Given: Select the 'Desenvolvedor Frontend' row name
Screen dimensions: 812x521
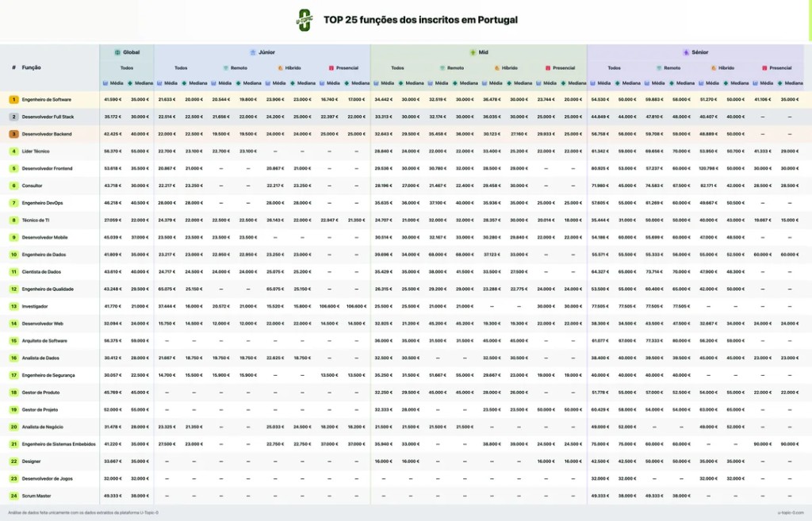Looking at the screenshot, I should click(x=47, y=169).
